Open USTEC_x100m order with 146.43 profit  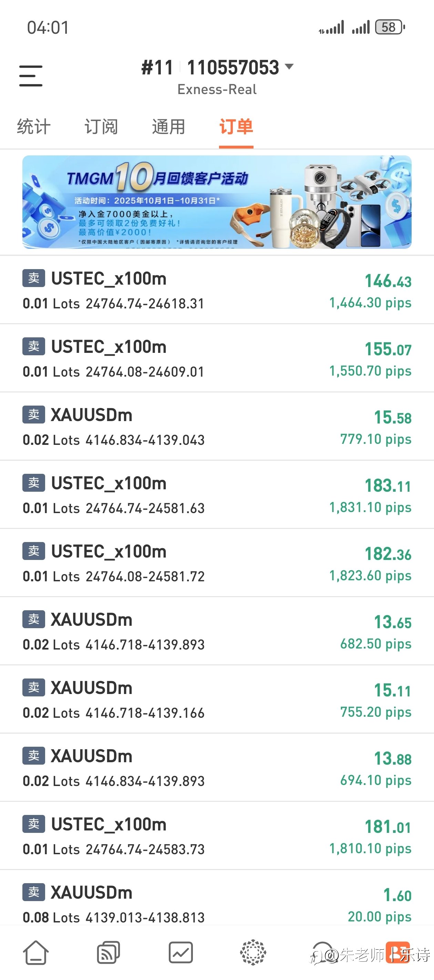[217, 290]
